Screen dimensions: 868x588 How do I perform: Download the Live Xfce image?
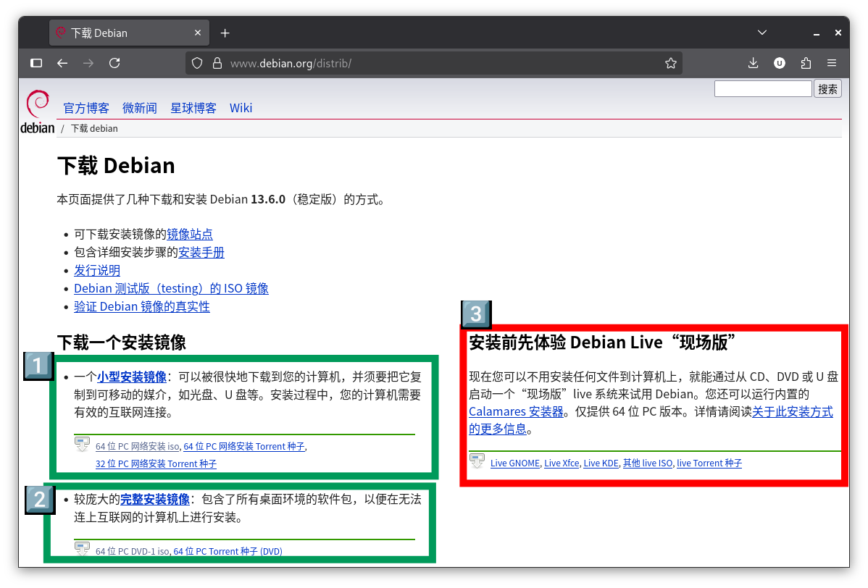[562, 463]
